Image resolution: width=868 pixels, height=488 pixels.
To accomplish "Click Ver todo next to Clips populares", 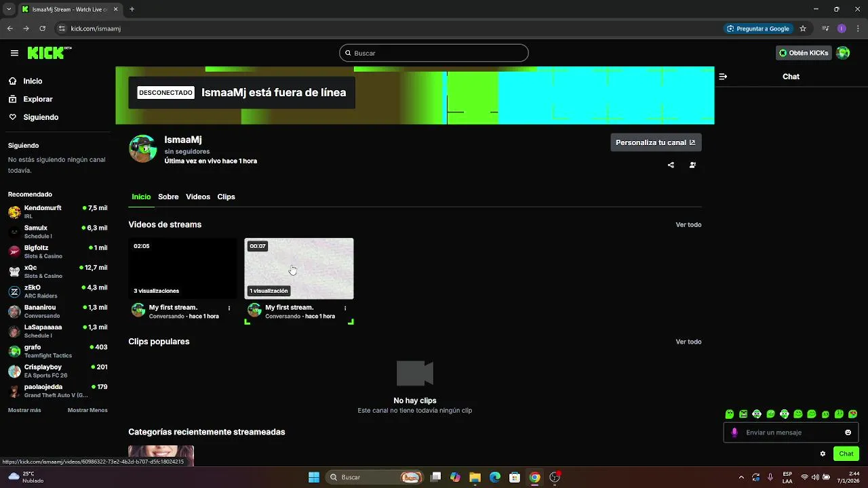I will [688, 342].
